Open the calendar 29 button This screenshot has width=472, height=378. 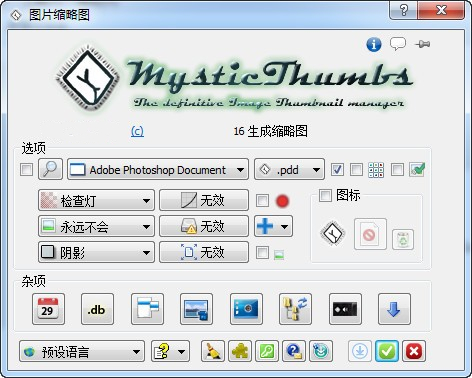click(48, 309)
